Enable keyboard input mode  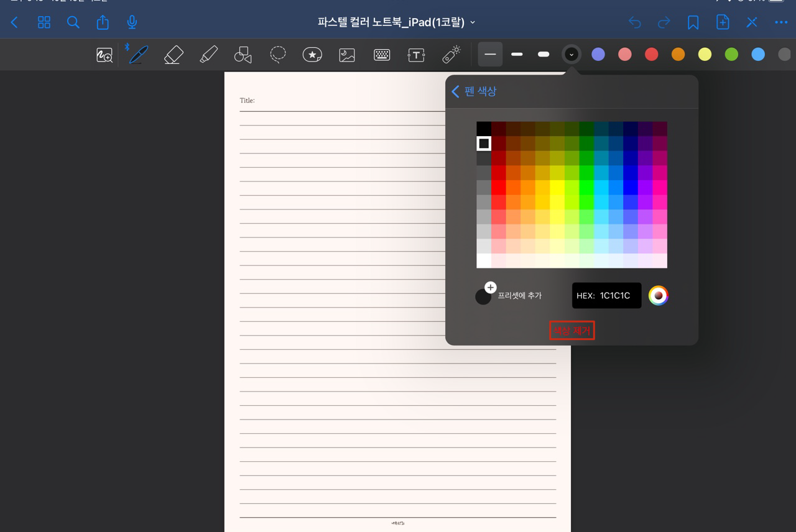(x=381, y=55)
